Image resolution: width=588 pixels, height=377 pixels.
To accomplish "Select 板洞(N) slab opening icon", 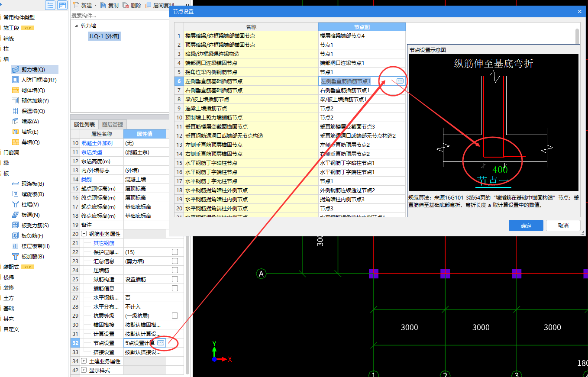I will point(16,215).
